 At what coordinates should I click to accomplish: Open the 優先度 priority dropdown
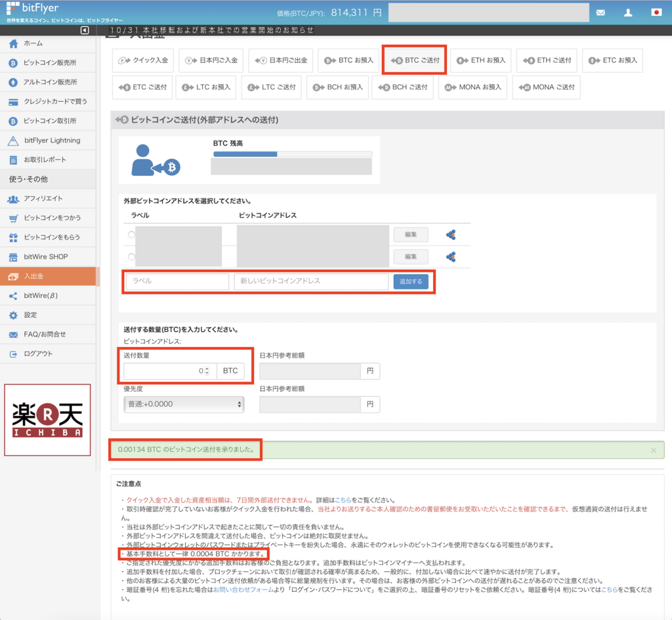[x=184, y=404]
